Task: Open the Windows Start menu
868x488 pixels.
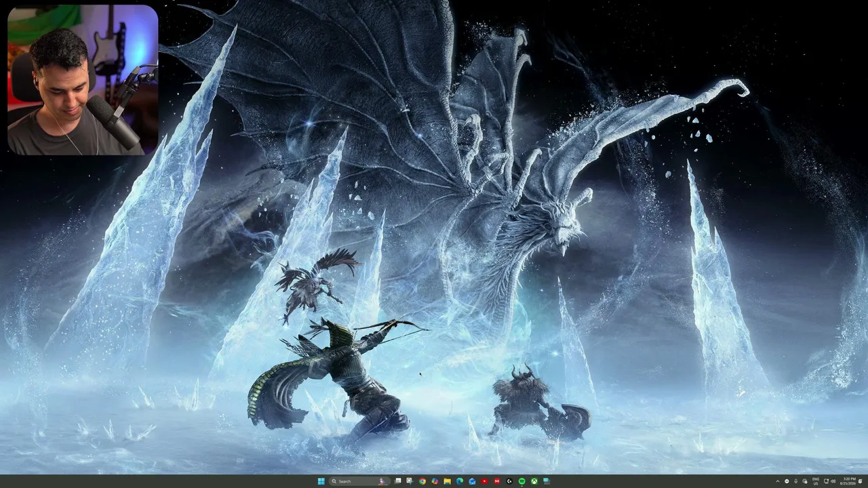Action: (x=321, y=481)
